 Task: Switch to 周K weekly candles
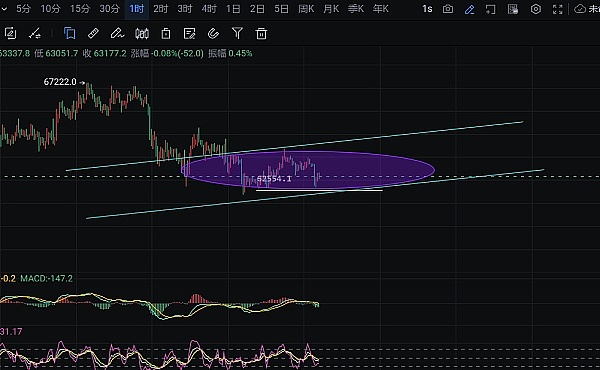point(306,9)
